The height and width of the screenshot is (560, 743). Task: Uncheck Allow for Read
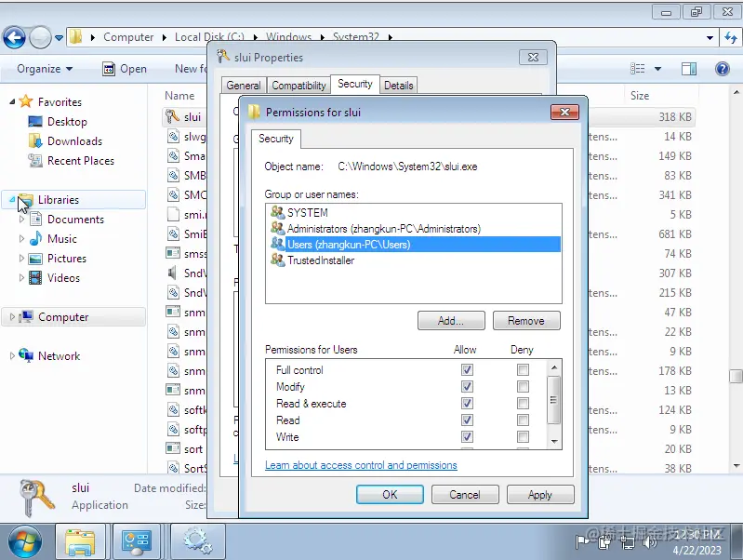(467, 420)
